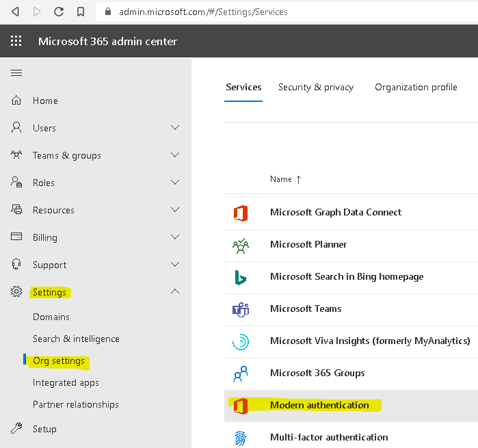Click the Resources label in sidebar
Image resolution: width=478 pixels, height=448 pixels.
click(x=53, y=210)
